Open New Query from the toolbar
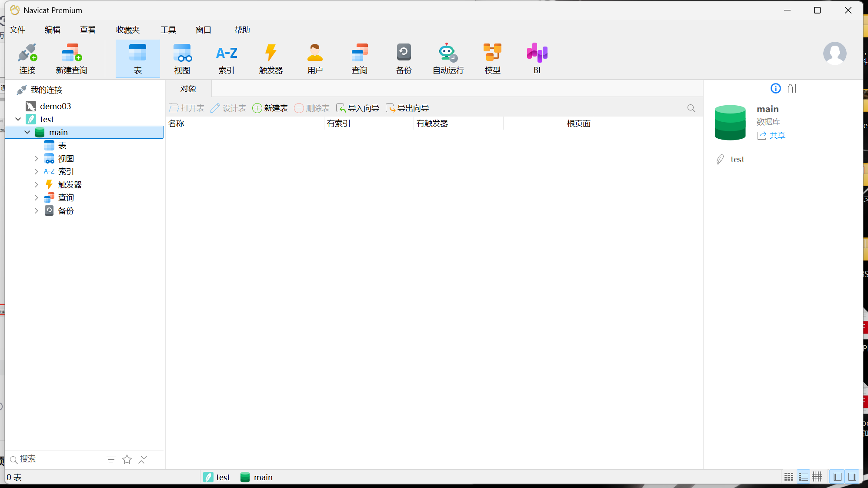The height and width of the screenshot is (488, 868). [x=71, y=58]
